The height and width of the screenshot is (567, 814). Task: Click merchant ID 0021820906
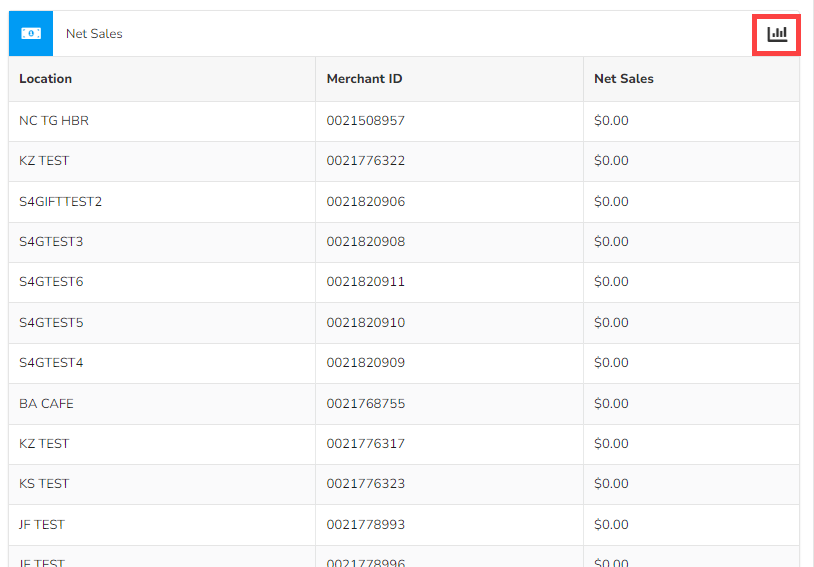[365, 202]
